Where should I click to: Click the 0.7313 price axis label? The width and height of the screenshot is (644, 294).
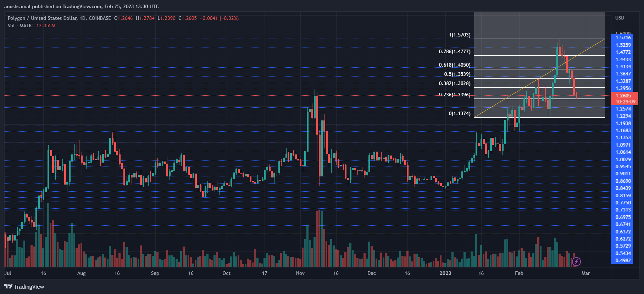tap(623, 210)
